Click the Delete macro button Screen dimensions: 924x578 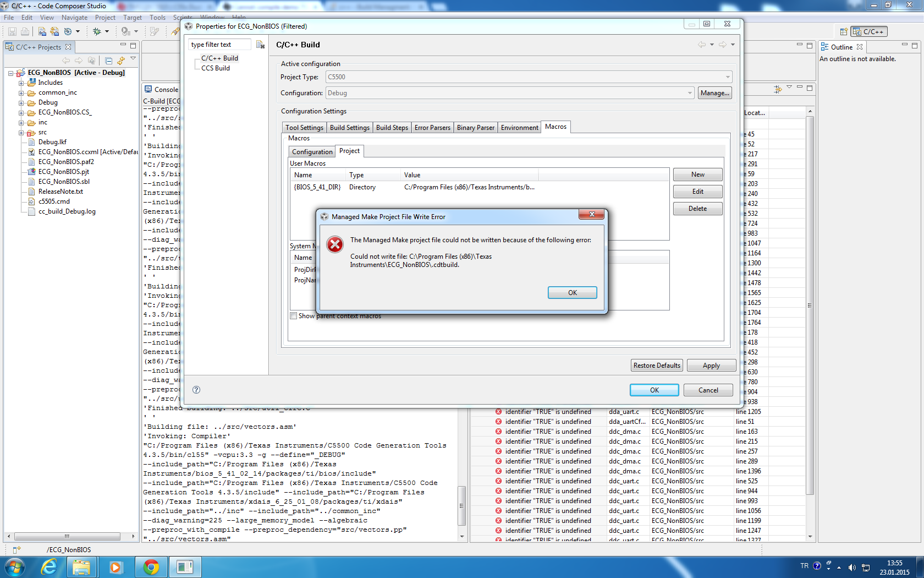tap(697, 209)
